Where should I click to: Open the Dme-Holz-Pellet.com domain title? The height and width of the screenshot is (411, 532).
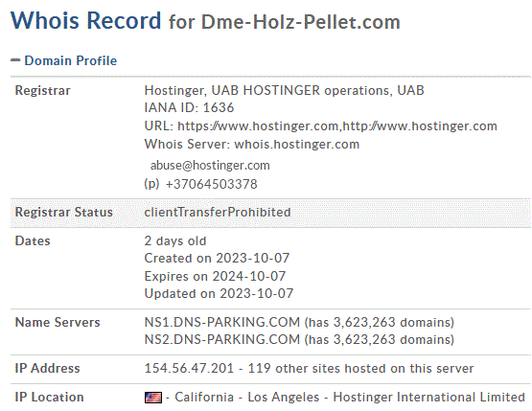click(301, 22)
